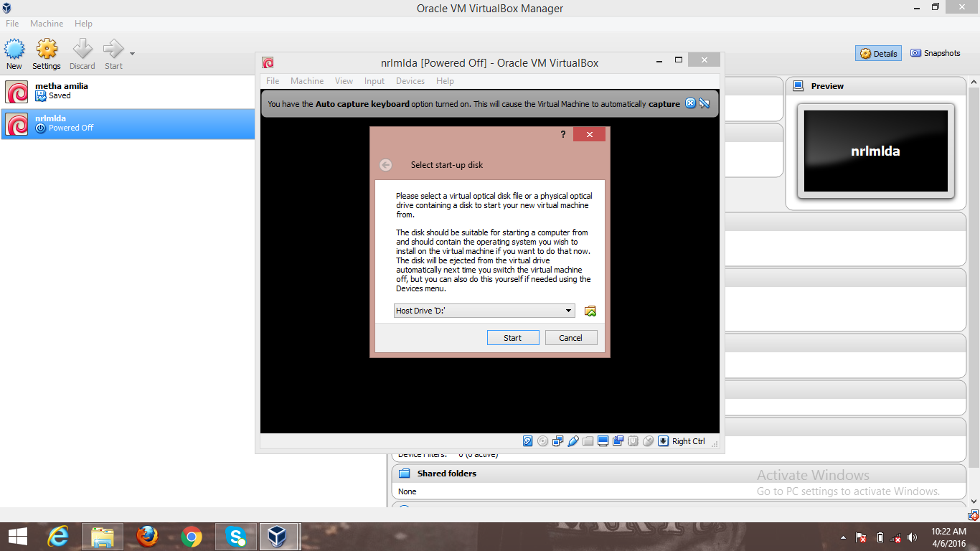Click the video capture status icon

[618, 441]
